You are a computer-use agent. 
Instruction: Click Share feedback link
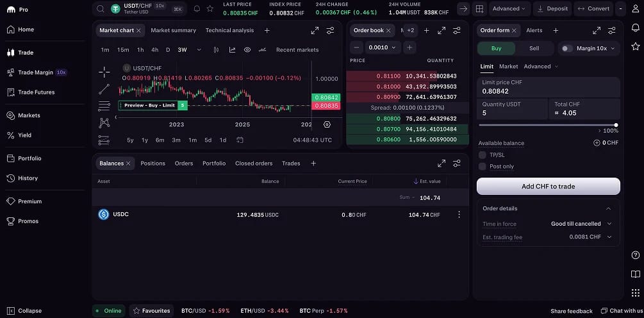(572, 311)
